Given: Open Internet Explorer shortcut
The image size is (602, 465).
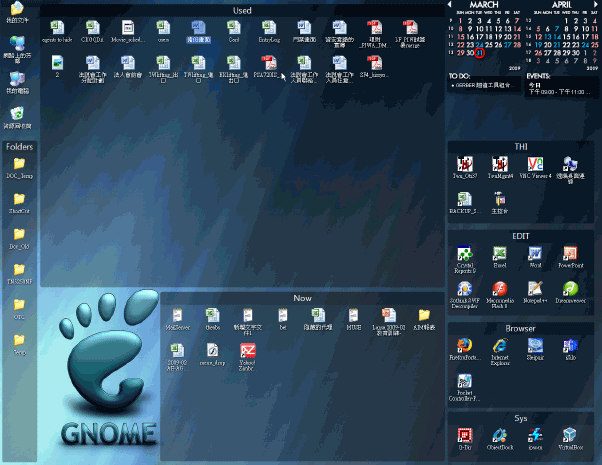Looking at the screenshot, I should [x=499, y=352].
